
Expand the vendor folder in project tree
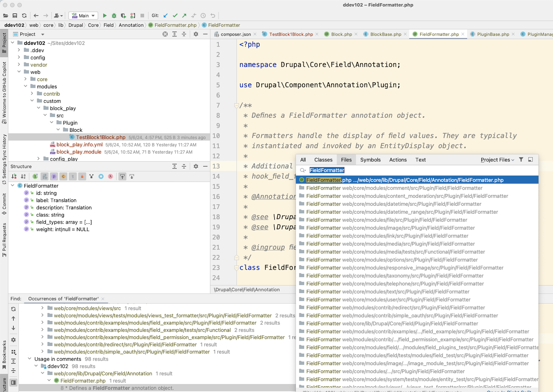tap(19, 65)
